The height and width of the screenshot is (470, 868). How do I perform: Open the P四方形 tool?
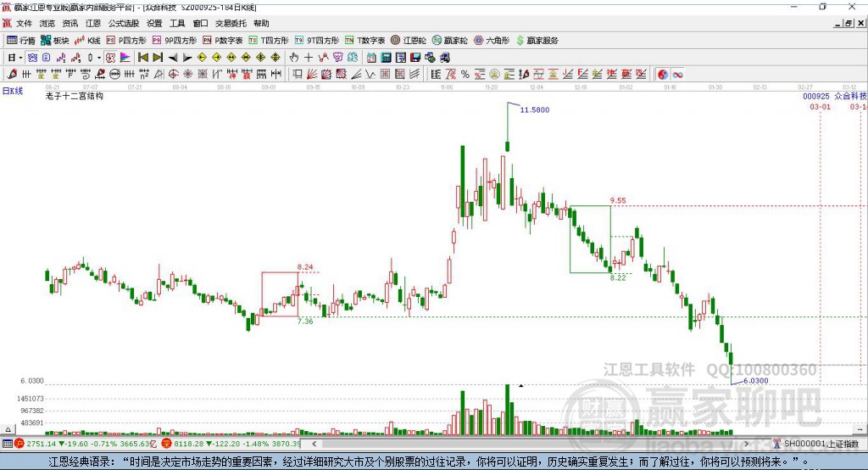coord(126,41)
